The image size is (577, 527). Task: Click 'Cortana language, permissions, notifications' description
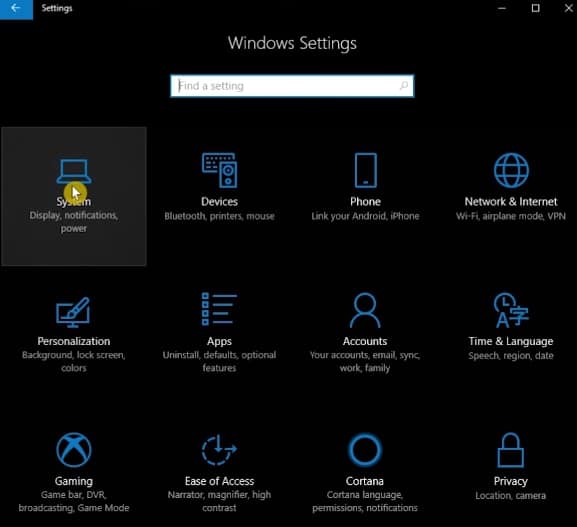pyautogui.click(x=365, y=501)
